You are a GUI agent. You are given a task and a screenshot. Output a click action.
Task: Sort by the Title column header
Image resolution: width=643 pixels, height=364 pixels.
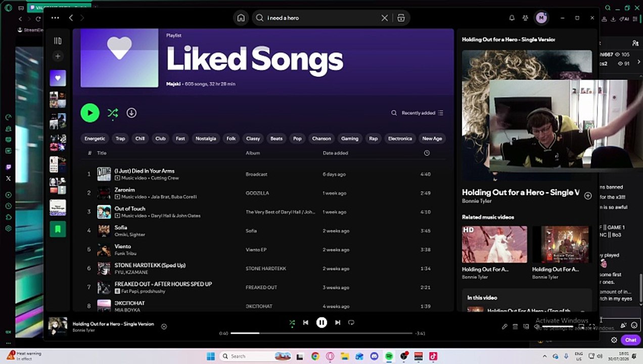[102, 153]
